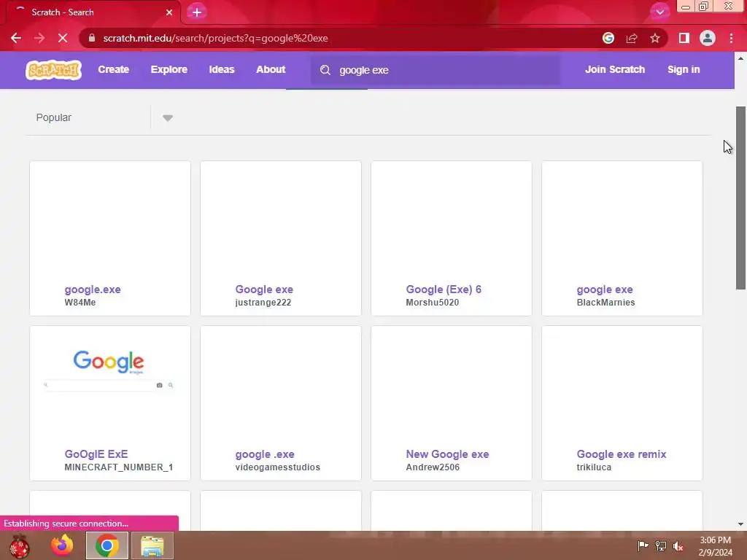Visit author videogamesstudios' profile
Viewport: 747px width, 560px height.
[x=277, y=467]
